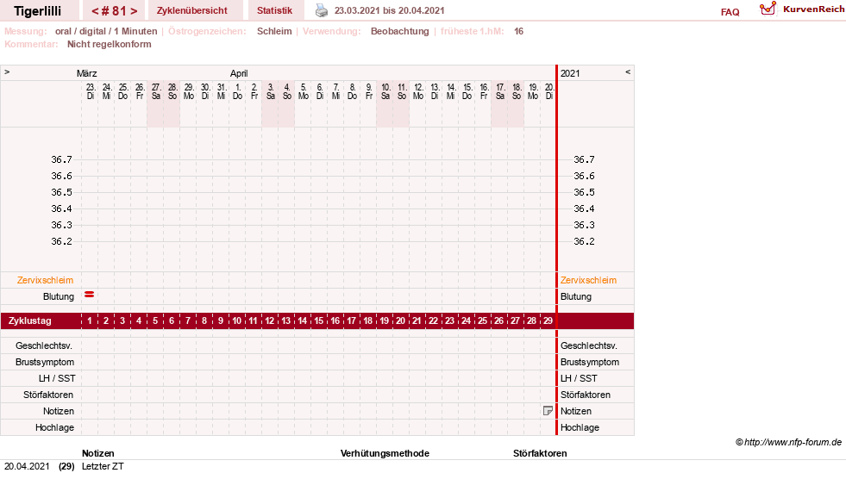Open the Zyklenübersicht tab
This screenshot has height=504, width=846.
192,10
